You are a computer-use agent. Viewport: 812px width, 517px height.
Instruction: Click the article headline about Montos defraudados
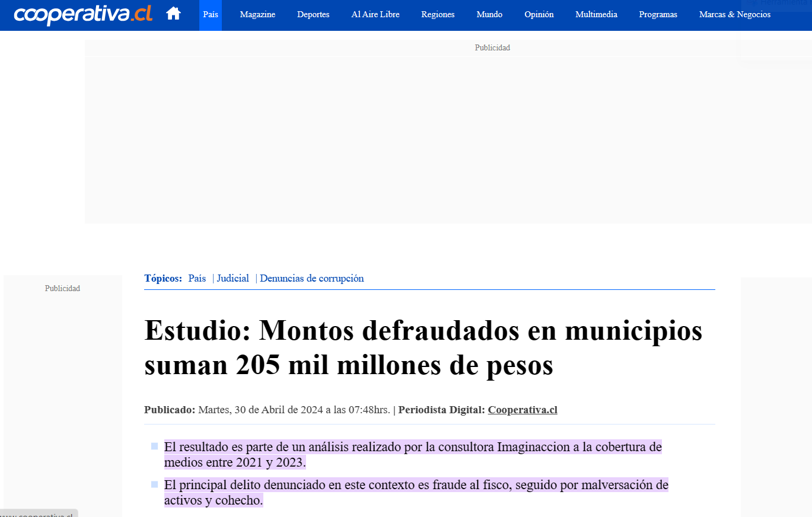pos(423,348)
